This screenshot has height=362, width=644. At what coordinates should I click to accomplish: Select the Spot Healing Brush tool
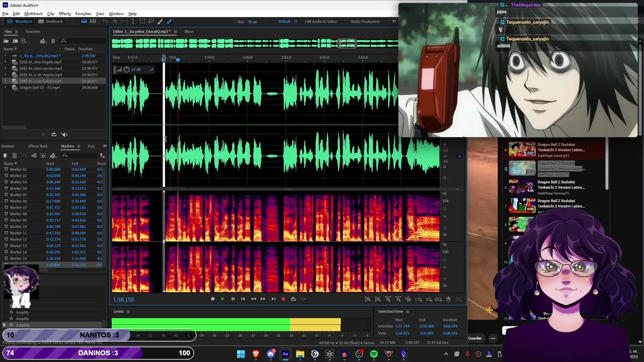(169, 21)
